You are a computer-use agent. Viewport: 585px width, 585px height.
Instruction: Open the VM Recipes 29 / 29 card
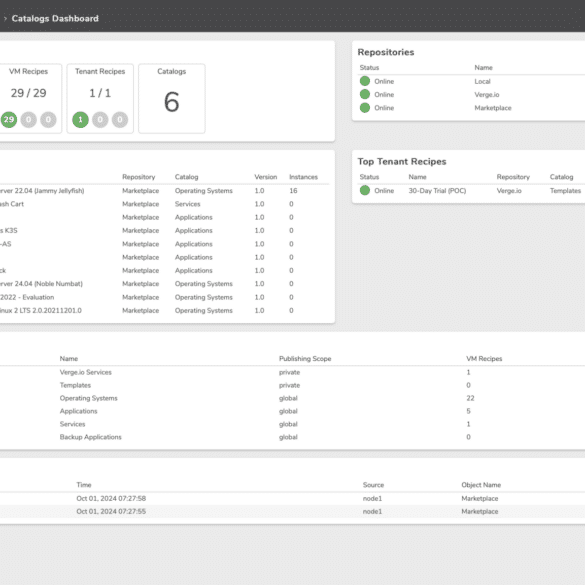tap(28, 98)
